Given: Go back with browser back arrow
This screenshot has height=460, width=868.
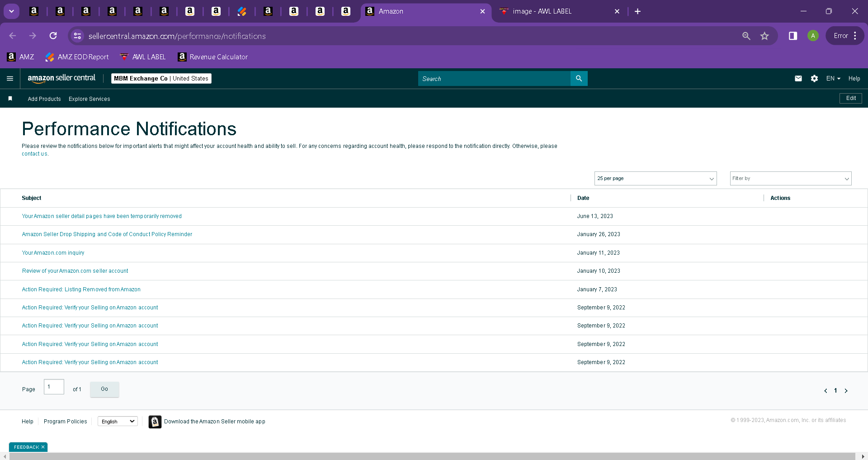Looking at the screenshot, I should click(13, 36).
